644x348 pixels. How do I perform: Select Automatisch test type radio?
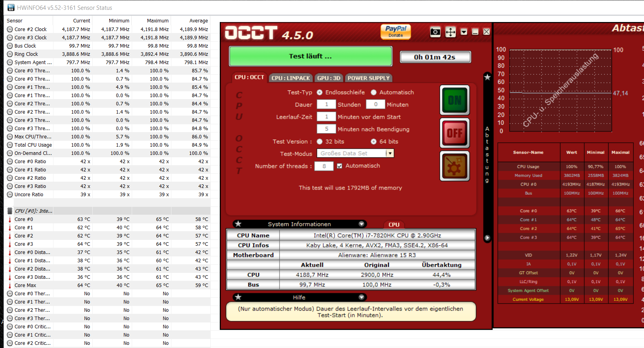(x=374, y=92)
